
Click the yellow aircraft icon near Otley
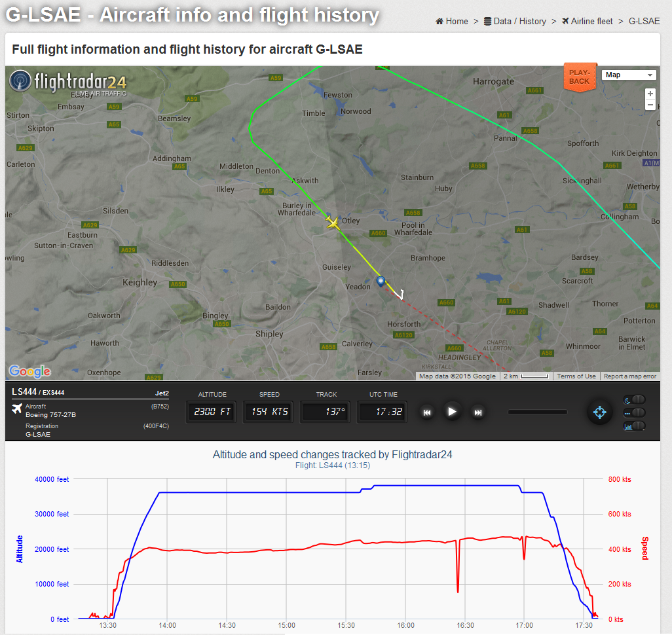(x=333, y=223)
